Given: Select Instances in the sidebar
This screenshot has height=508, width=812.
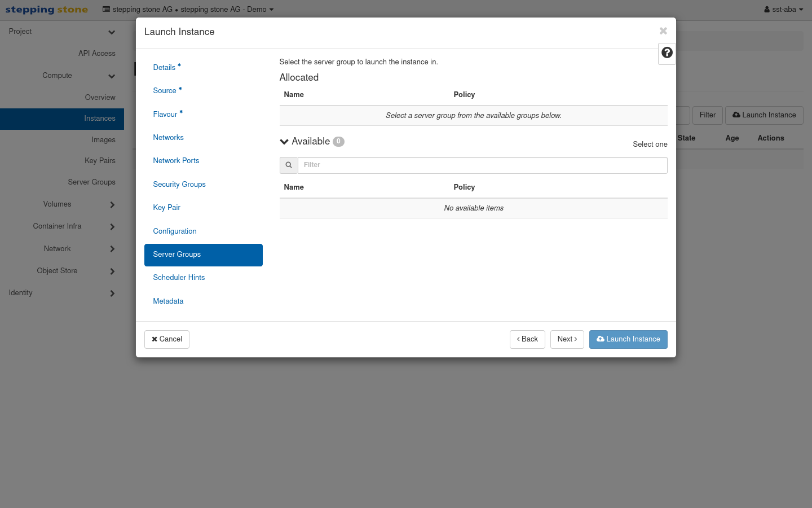Looking at the screenshot, I should [x=62, y=119].
